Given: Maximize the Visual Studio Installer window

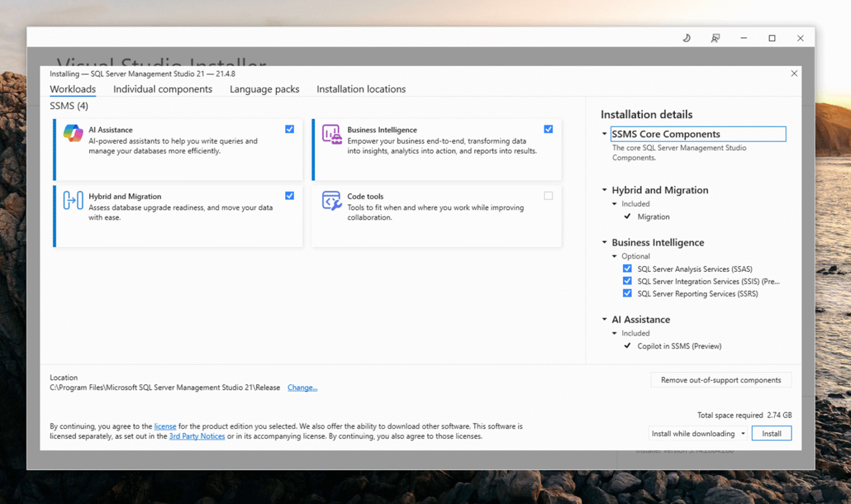Looking at the screenshot, I should point(772,38).
